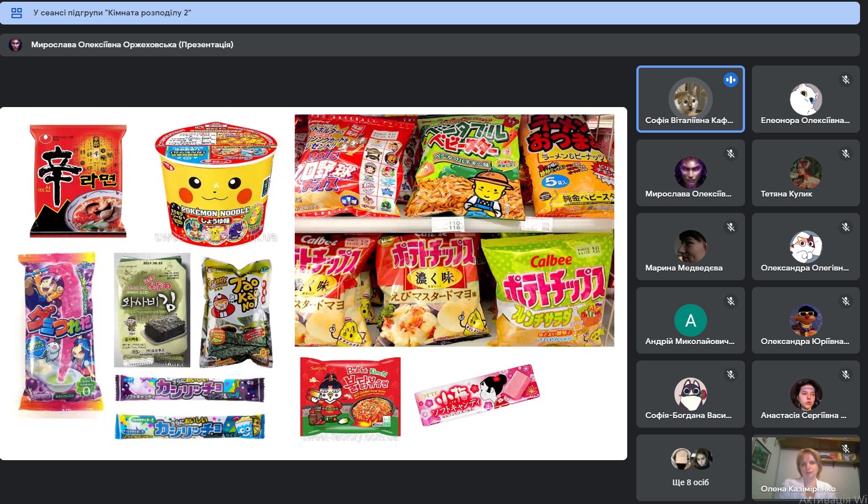
Task: Click the profile photo of Марина Медведєва
Action: pyautogui.click(x=690, y=246)
